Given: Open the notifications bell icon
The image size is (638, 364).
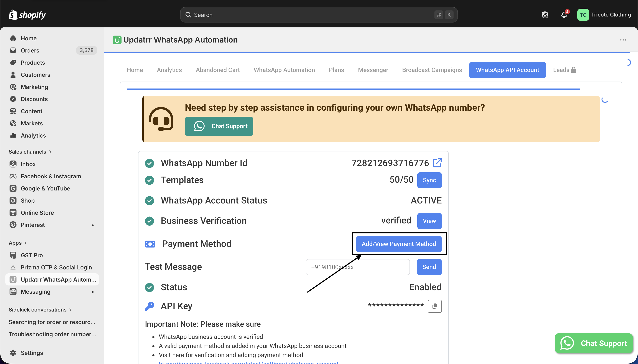Looking at the screenshot, I should click(x=564, y=15).
